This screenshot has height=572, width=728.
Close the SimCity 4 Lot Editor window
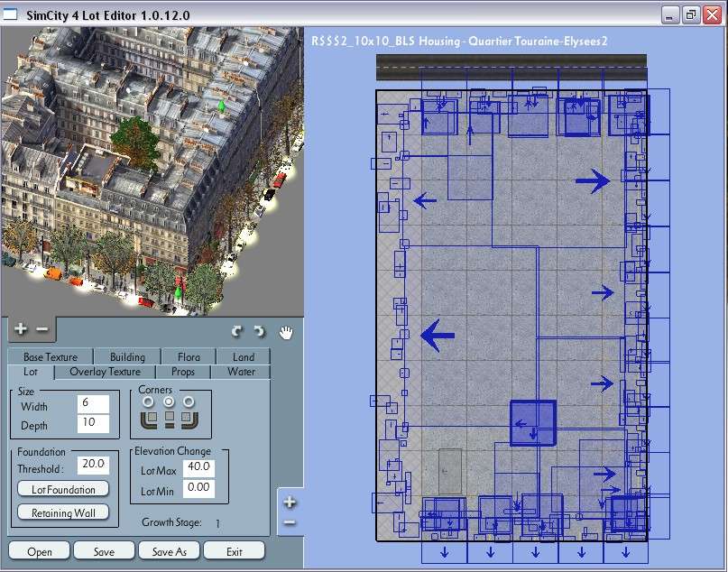pos(712,15)
